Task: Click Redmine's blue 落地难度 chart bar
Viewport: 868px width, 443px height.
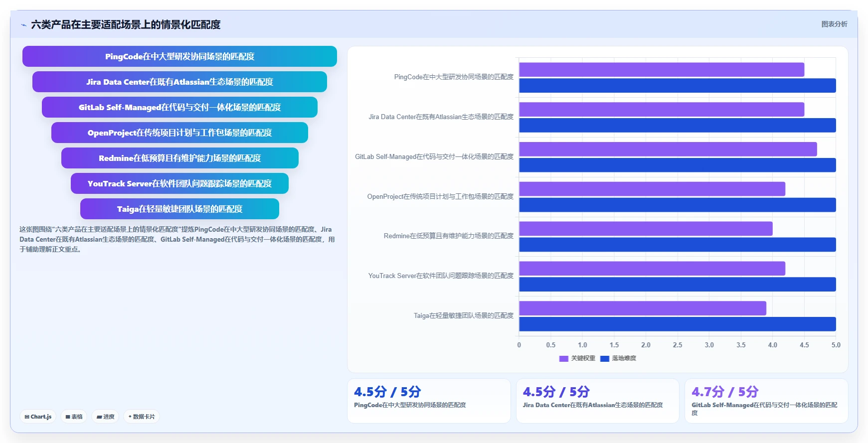Action: pyautogui.click(x=678, y=245)
